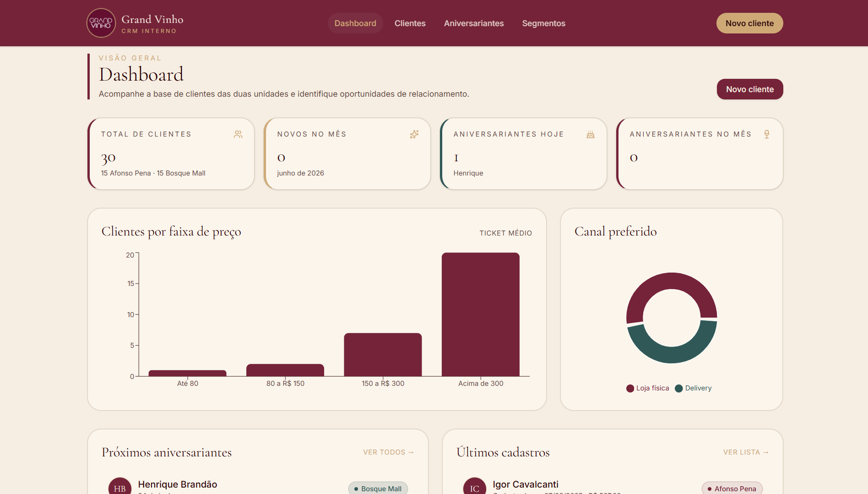Click the Delivery legend swatch
Image resolution: width=868 pixels, height=494 pixels.
click(x=679, y=389)
